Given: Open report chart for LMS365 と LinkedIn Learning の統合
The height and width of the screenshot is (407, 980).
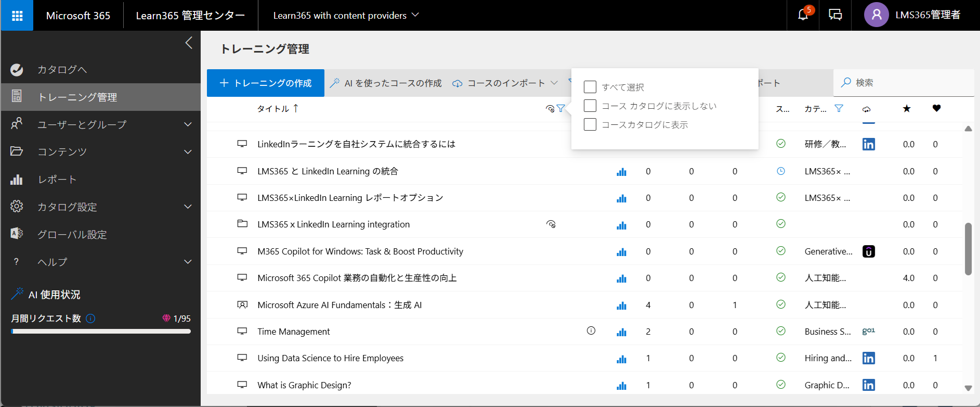Looking at the screenshot, I should [x=621, y=172].
